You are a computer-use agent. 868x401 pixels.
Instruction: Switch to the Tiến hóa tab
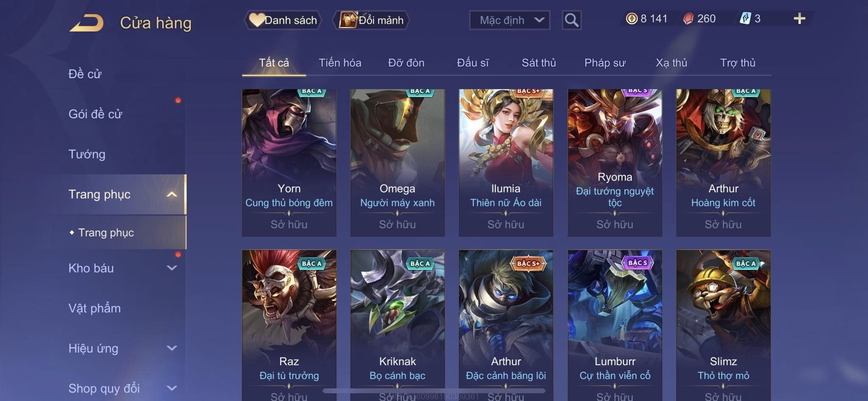pos(340,63)
